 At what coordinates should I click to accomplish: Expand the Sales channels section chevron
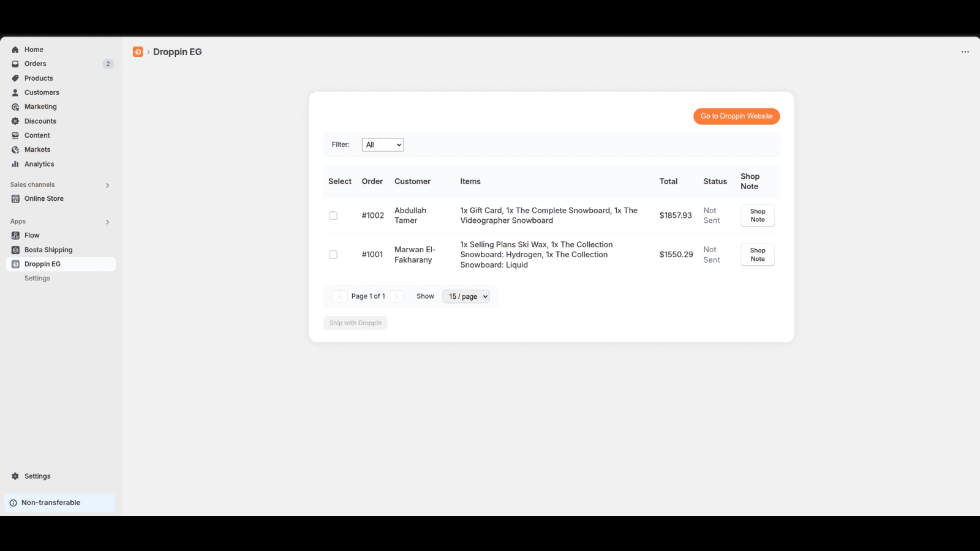[108, 185]
